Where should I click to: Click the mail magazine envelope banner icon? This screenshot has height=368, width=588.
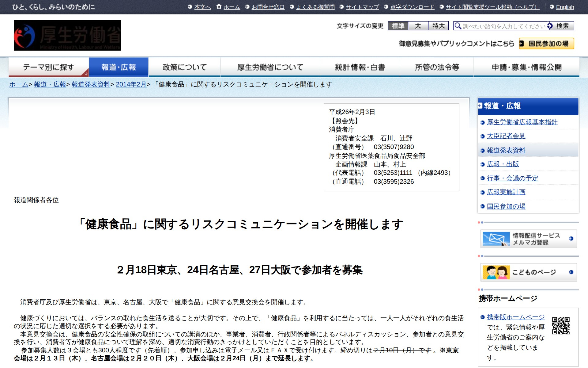coord(496,239)
